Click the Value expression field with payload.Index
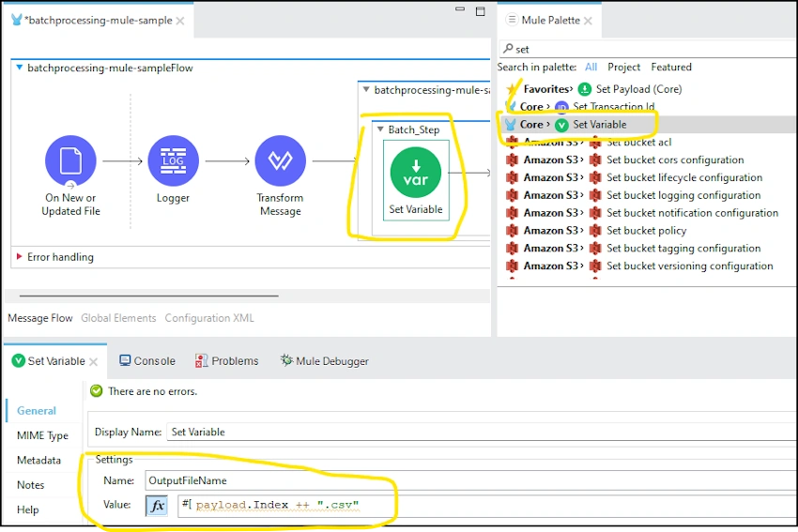This screenshot has height=532, width=798. point(487,506)
